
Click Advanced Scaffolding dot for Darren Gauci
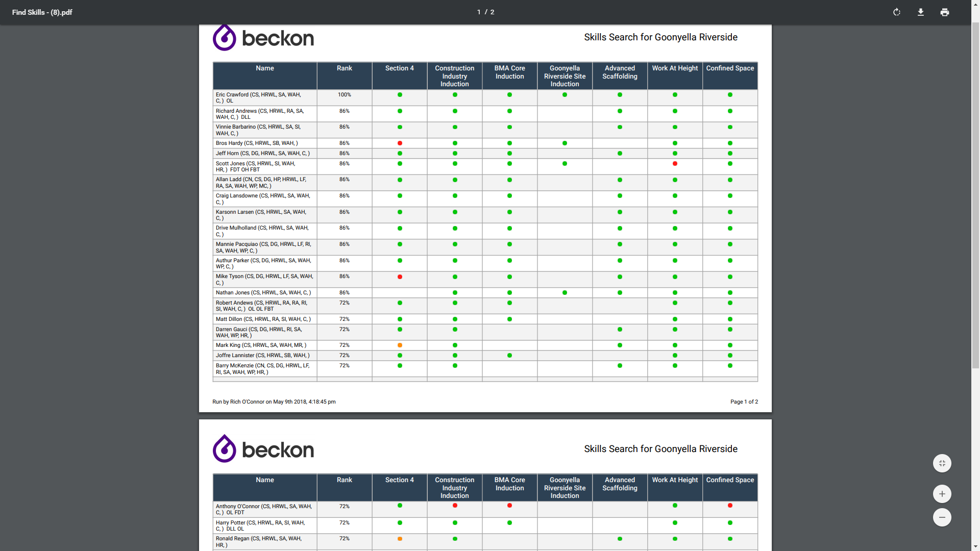pyautogui.click(x=620, y=330)
